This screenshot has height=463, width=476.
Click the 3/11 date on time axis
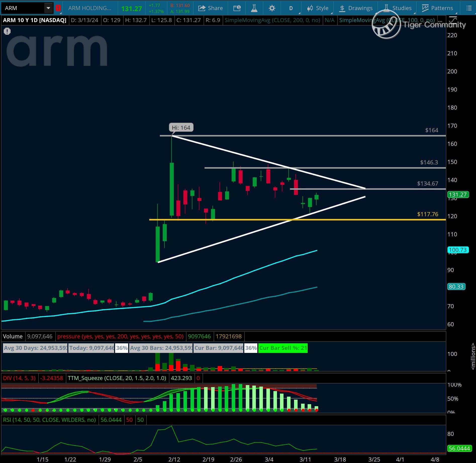pyautogui.click(x=305, y=459)
